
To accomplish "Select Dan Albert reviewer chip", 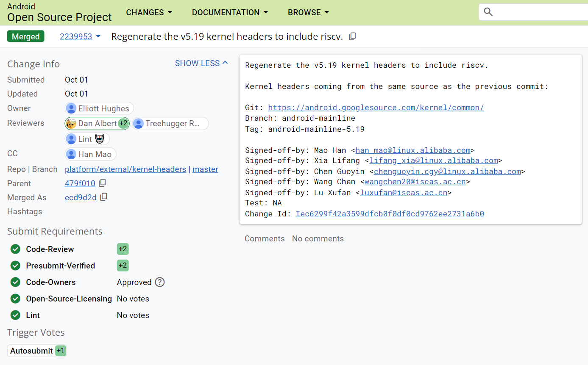I will [97, 124].
